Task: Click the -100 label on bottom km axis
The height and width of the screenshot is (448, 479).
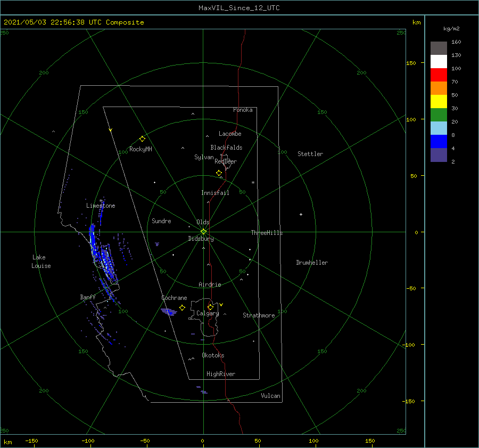Action: point(88,441)
